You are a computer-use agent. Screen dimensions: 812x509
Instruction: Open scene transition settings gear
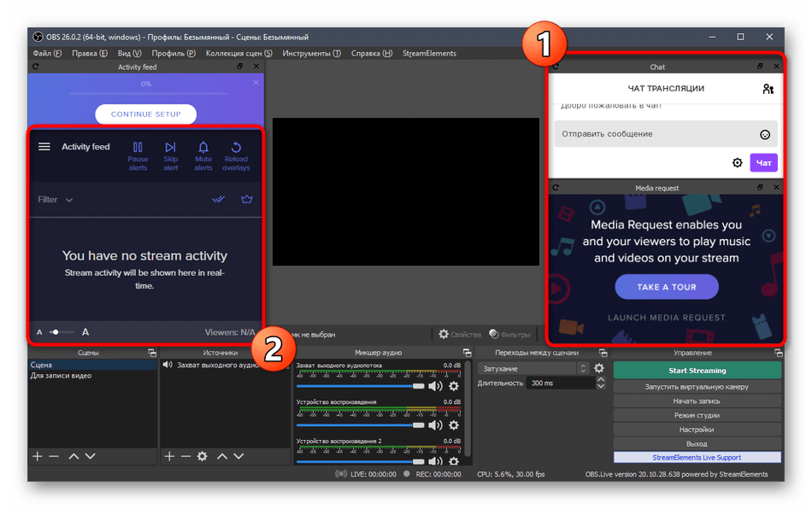pyautogui.click(x=599, y=369)
